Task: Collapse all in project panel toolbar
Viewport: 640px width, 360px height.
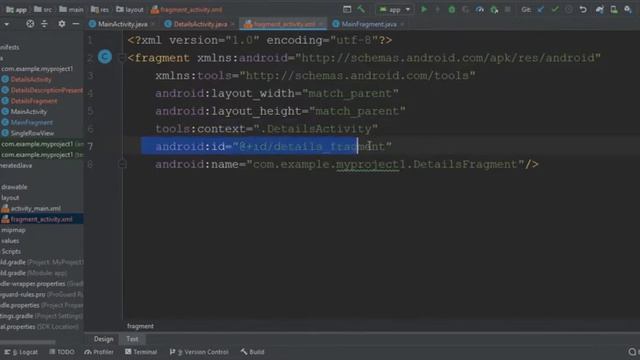Action: [44, 24]
